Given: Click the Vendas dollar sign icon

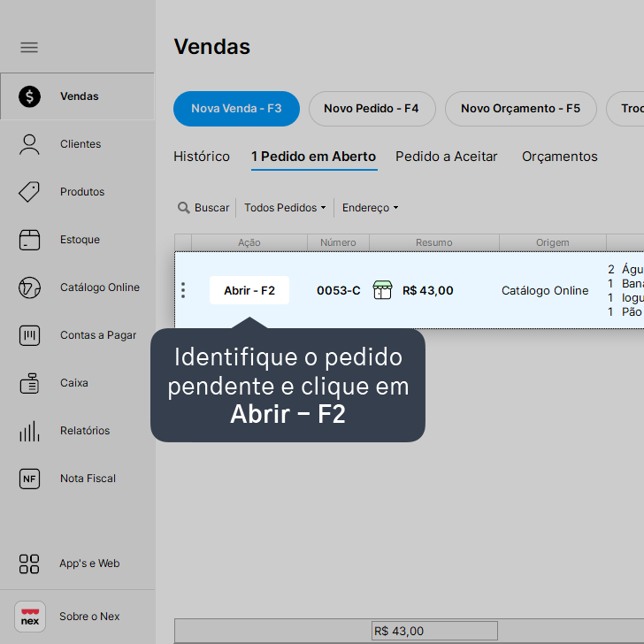Looking at the screenshot, I should tap(29, 96).
